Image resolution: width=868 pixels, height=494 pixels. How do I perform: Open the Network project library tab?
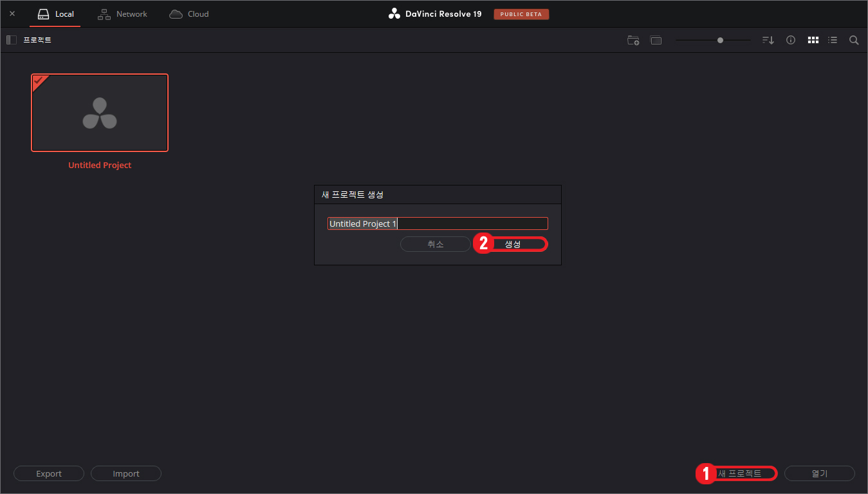pyautogui.click(x=122, y=14)
